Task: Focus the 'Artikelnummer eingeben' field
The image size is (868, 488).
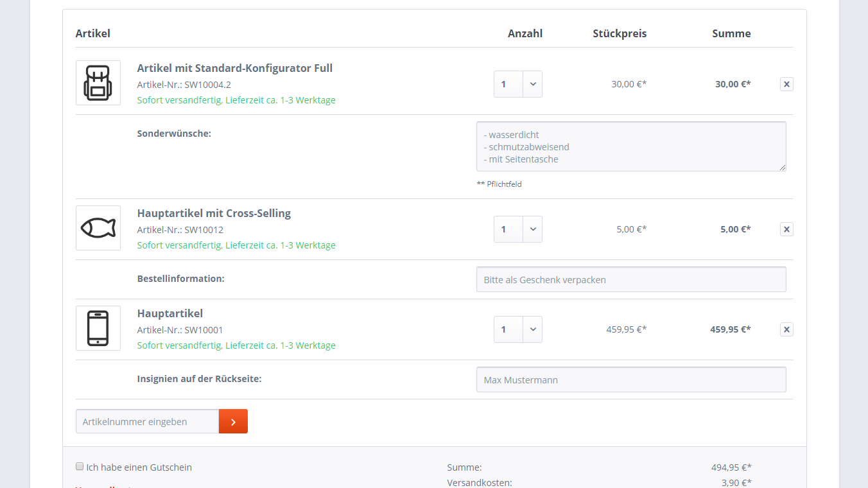Action: tap(147, 421)
